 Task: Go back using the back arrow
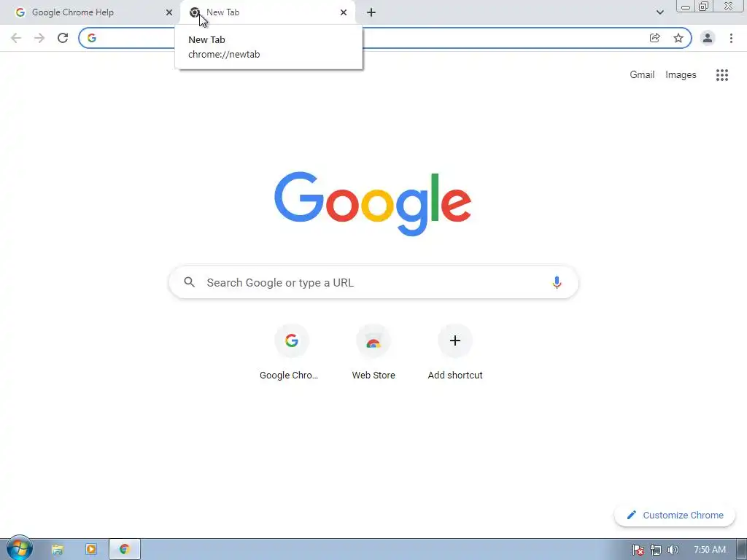[16, 38]
